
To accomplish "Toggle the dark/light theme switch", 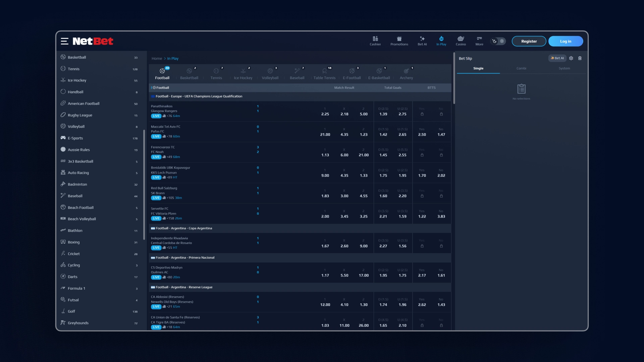I will click(x=498, y=41).
